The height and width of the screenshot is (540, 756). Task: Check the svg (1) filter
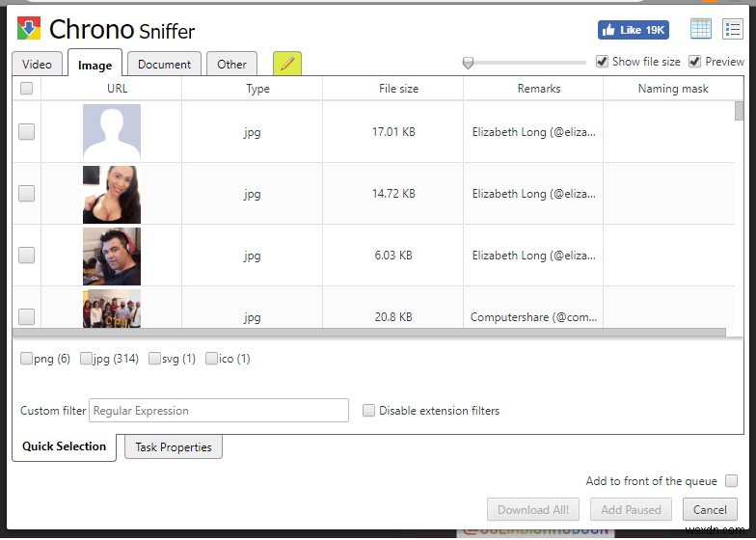[154, 359]
